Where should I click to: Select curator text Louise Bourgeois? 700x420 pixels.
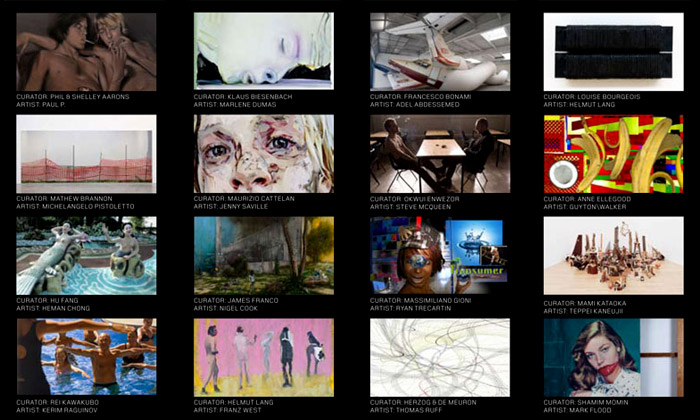coord(592,96)
